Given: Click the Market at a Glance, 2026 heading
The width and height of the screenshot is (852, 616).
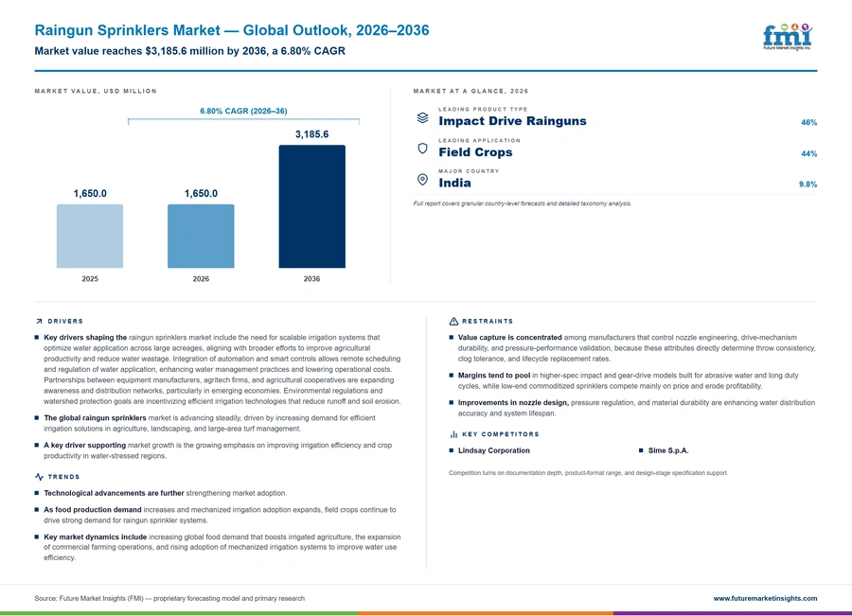Looking at the screenshot, I should pos(470,91).
